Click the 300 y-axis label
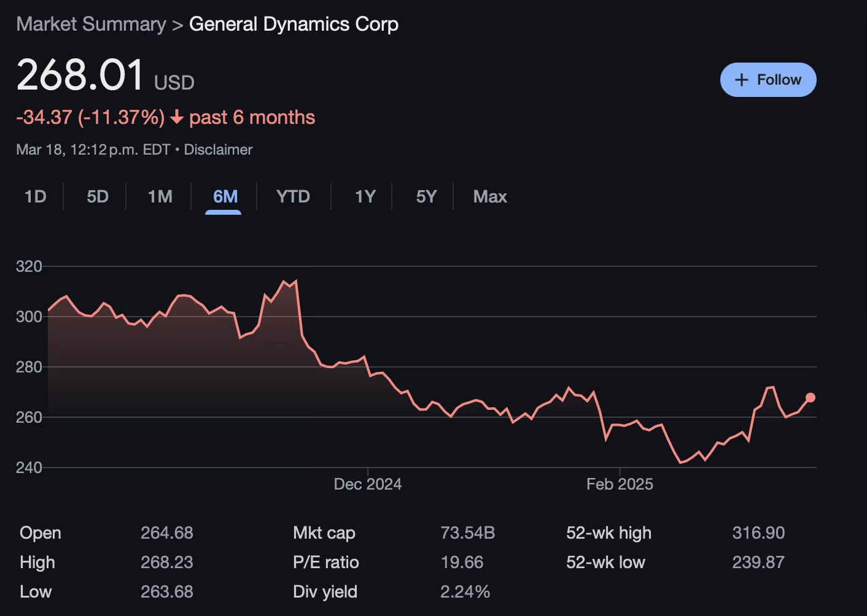 29,317
